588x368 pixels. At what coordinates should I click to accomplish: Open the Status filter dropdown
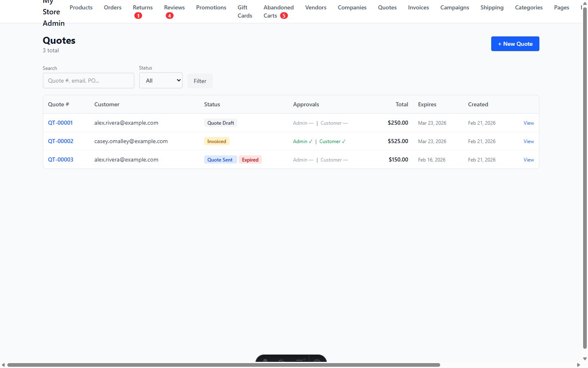160,80
